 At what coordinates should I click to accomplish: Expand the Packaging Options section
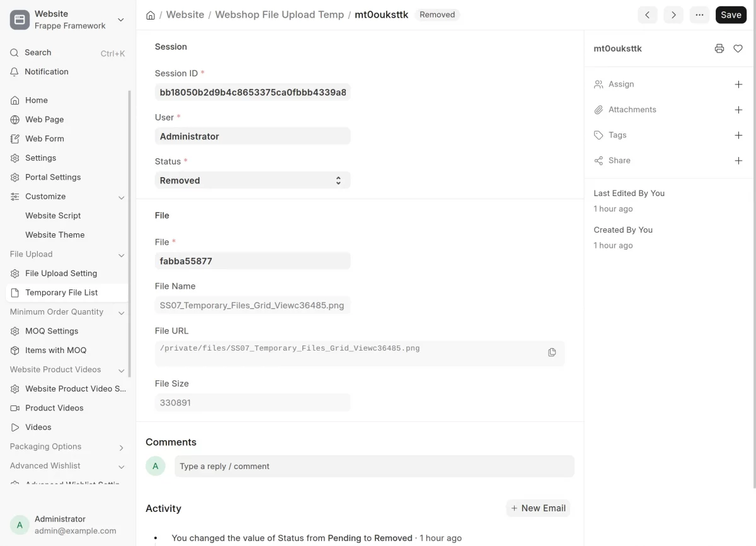pyautogui.click(x=122, y=447)
